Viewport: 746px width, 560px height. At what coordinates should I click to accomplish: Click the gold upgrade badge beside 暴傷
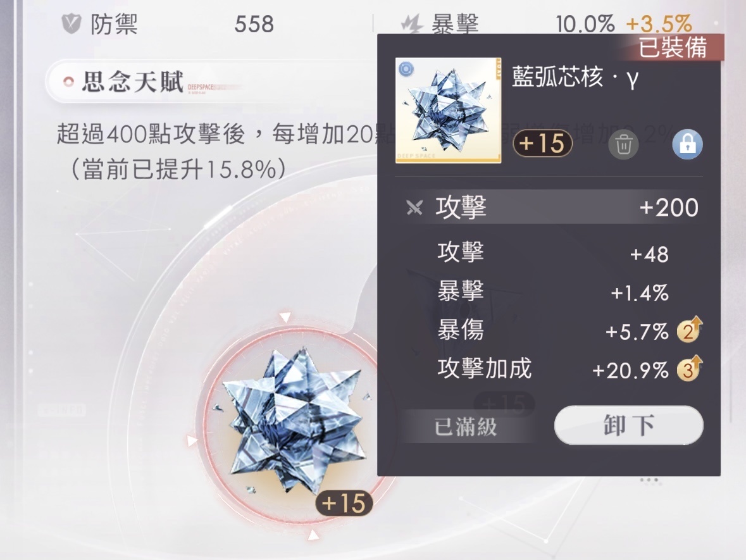coord(690,330)
